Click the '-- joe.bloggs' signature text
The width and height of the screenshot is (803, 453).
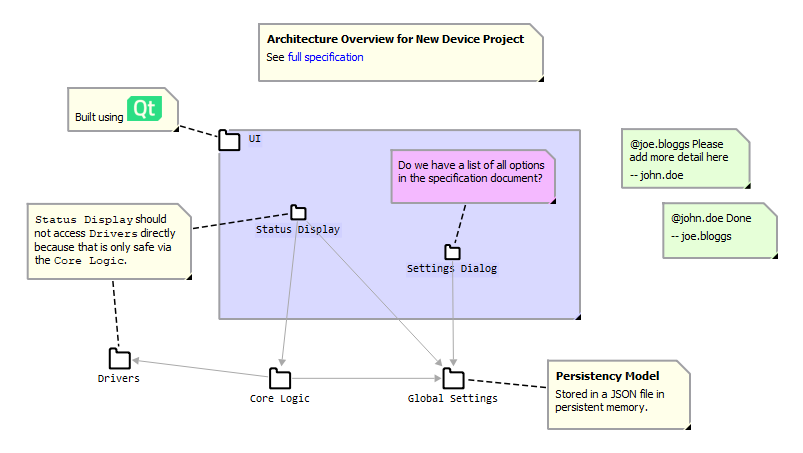coord(701,236)
